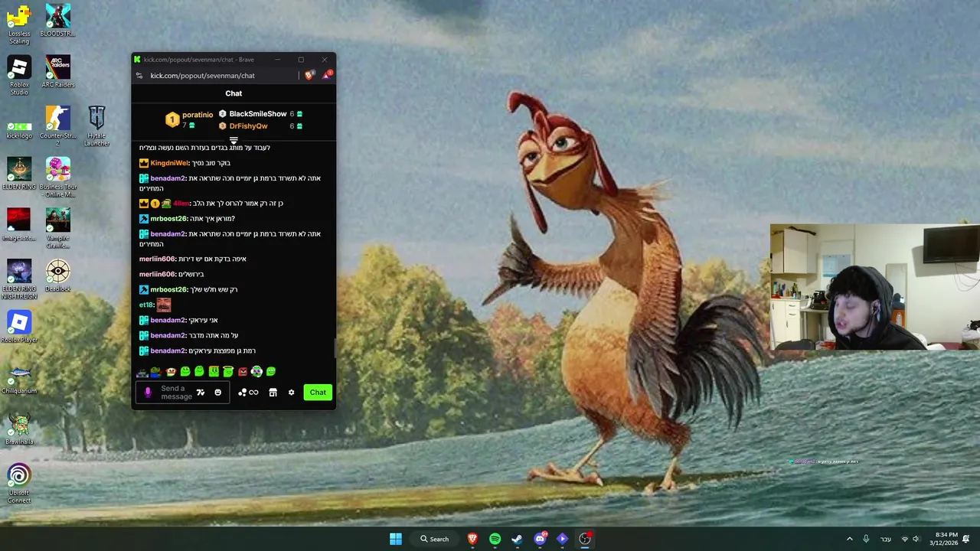Open KingdniWel's chat username
Image resolution: width=980 pixels, height=551 pixels.
tap(169, 163)
